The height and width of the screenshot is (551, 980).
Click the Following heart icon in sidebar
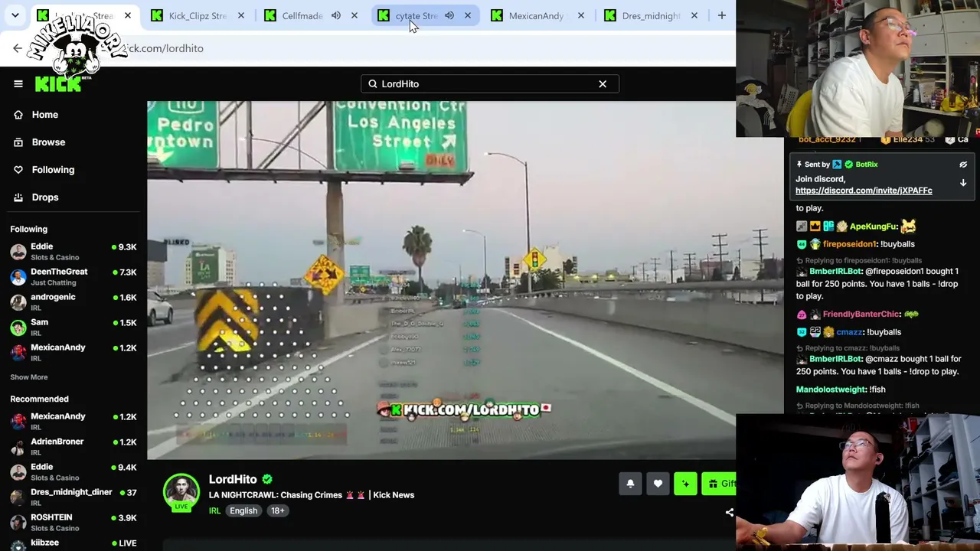pos(18,170)
